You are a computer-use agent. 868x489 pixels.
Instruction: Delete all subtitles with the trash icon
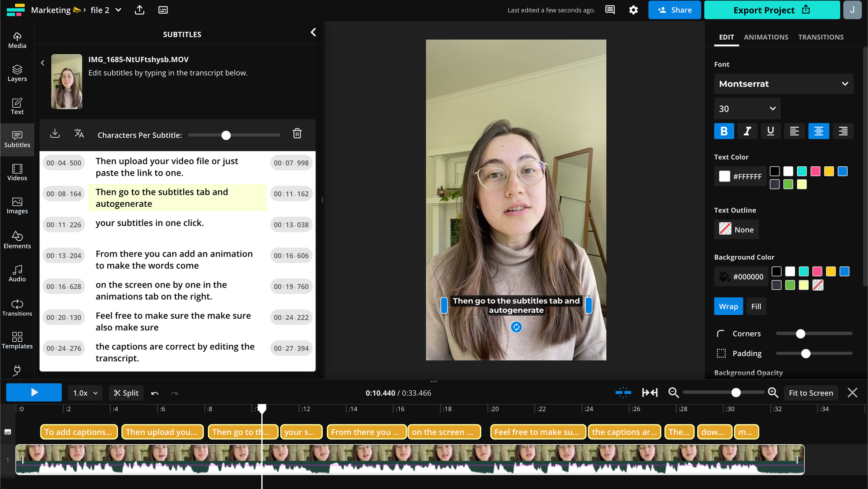pos(297,134)
